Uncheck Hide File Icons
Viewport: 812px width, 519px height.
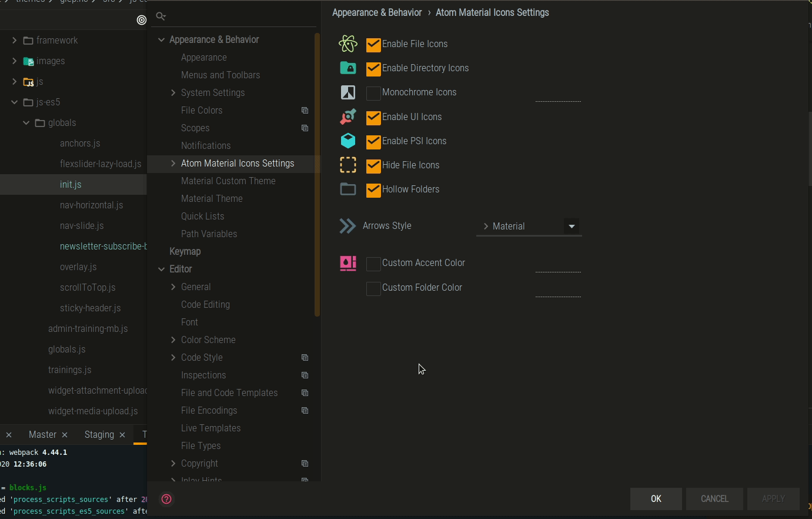click(373, 165)
